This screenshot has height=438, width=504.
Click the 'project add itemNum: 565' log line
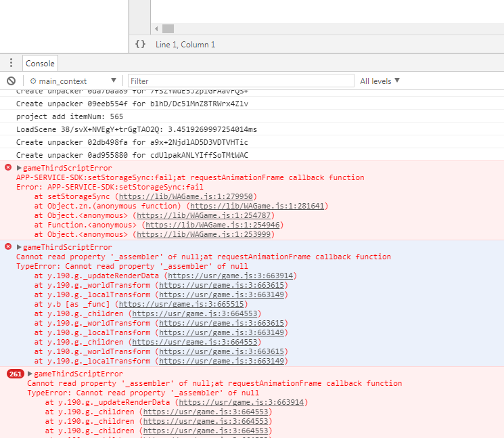click(x=70, y=116)
